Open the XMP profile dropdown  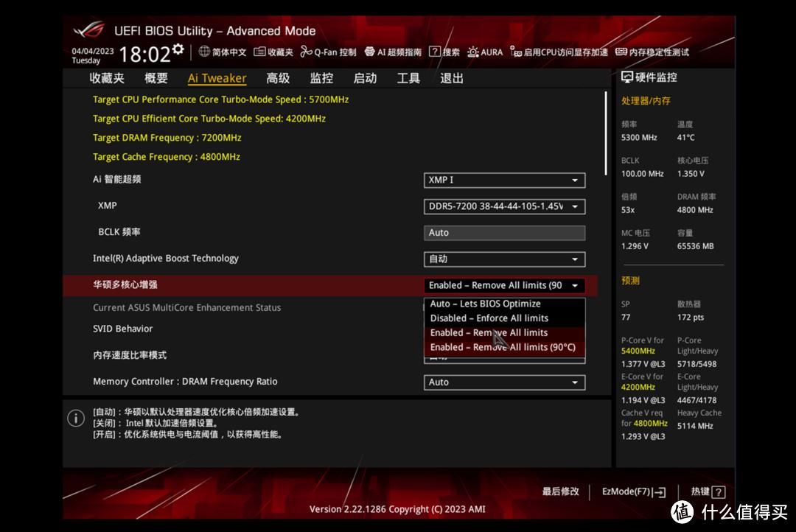[x=504, y=206]
